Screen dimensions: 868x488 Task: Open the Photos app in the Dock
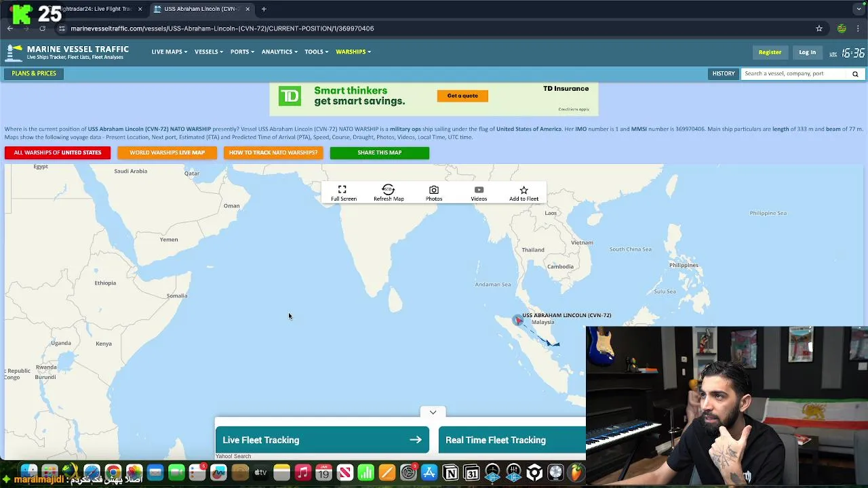click(x=134, y=472)
